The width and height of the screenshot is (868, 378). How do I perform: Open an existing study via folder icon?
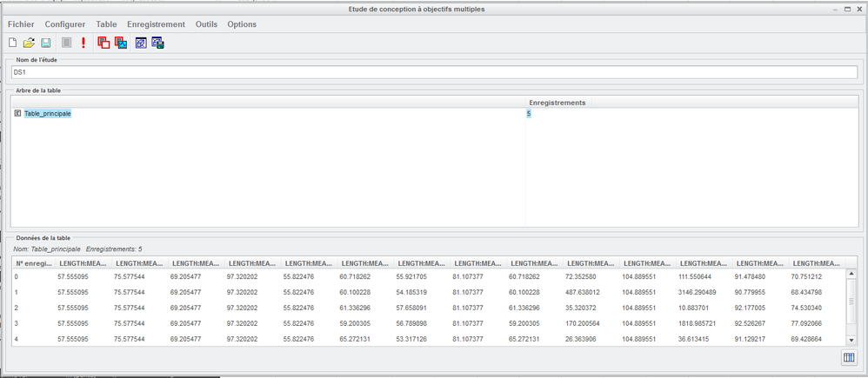click(x=29, y=43)
